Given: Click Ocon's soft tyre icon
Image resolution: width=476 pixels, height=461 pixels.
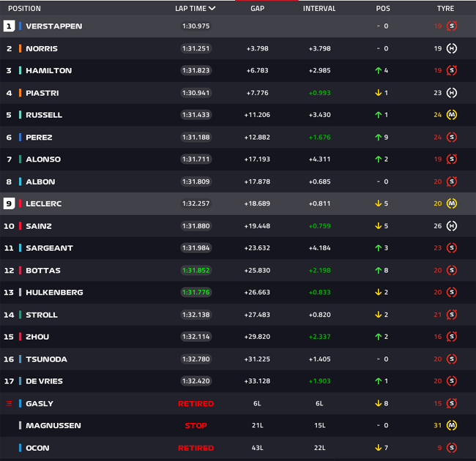Looking at the screenshot, I should click(x=452, y=448).
